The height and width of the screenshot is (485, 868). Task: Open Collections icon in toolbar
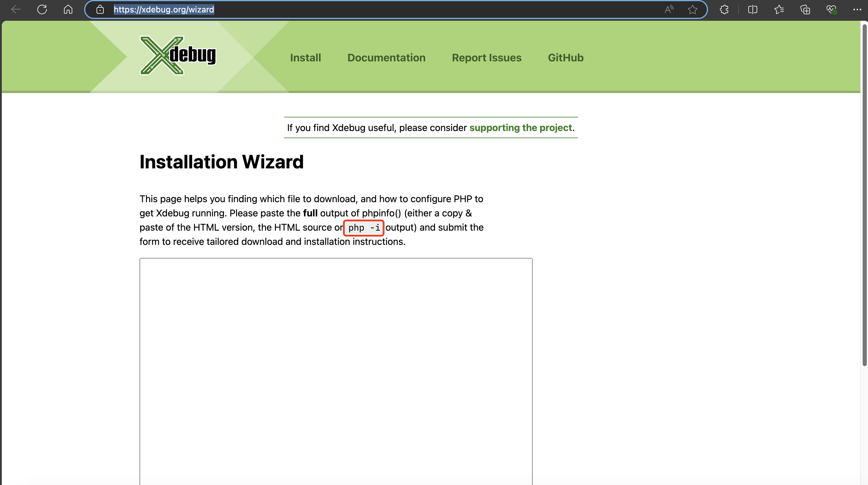tap(805, 9)
